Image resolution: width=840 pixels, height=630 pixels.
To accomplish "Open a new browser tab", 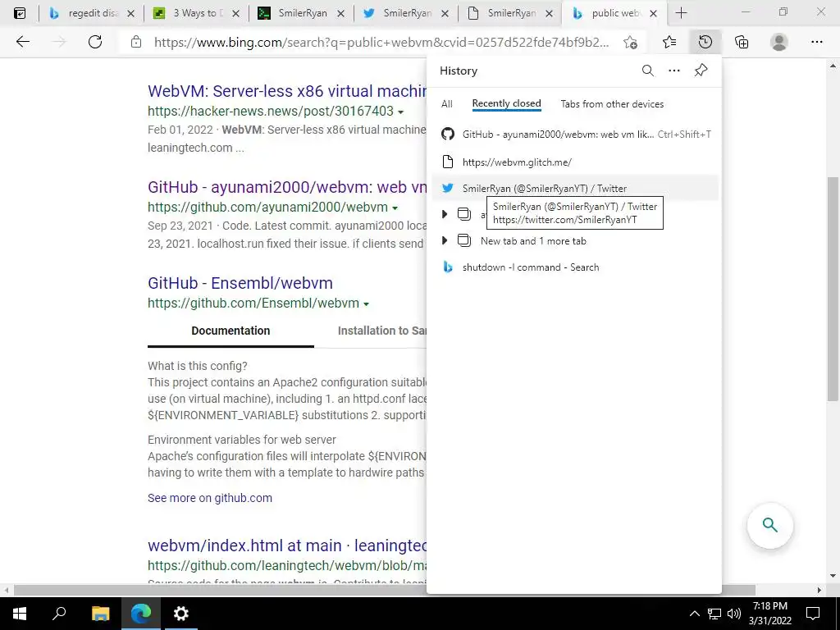I will click(681, 13).
